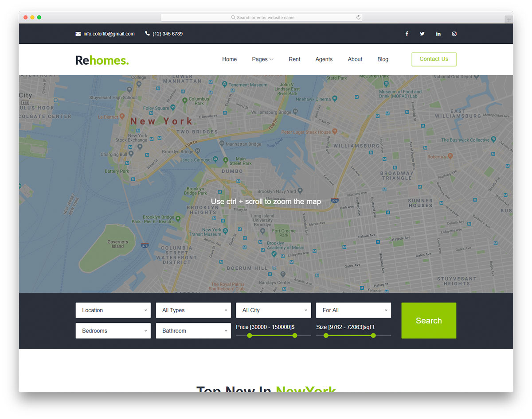
Task: Expand the All City selector
Action: 273,310
